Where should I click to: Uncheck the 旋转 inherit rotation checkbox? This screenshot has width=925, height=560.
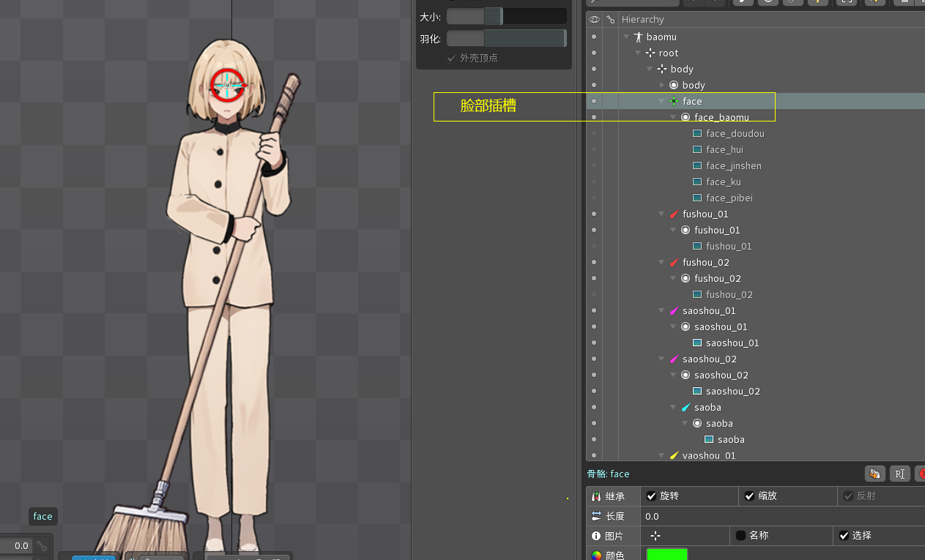coord(652,496)
